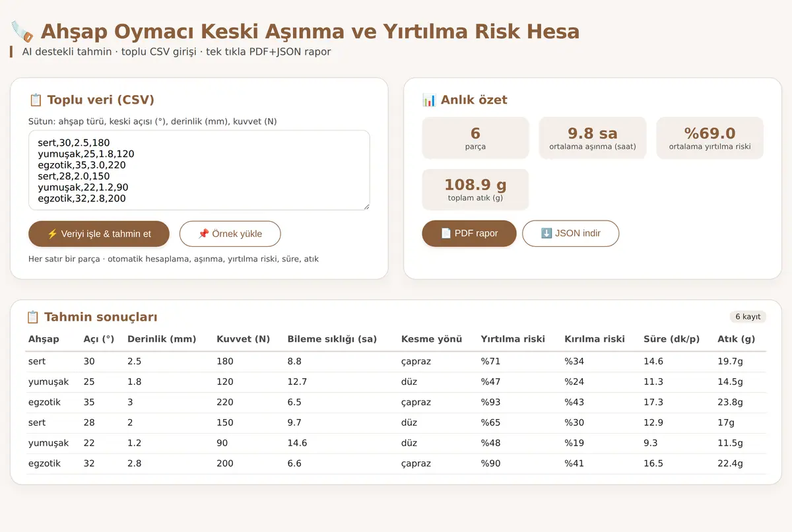Click the 23.8g atık cell
The image size is (792, 532).
[730, 402]
